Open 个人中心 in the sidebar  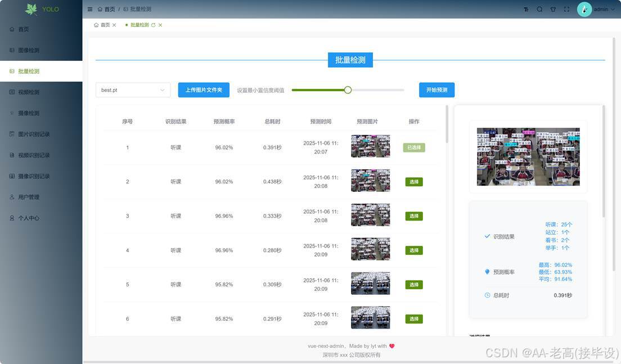pos(41,218)
